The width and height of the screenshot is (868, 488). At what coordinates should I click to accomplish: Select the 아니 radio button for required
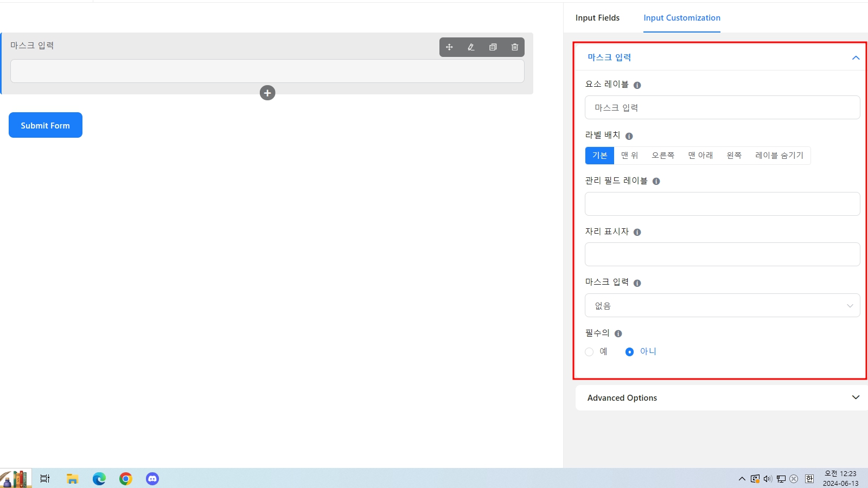pos(629,352)
